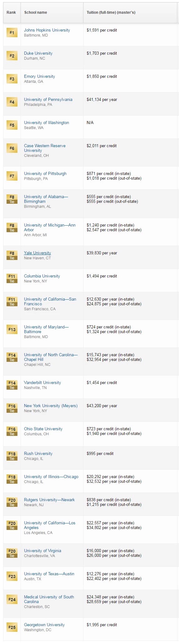Click the #25 rank badge for Georgetown
Screen dimensions: 179x644
pyautogui.click(x=12, y=627)
